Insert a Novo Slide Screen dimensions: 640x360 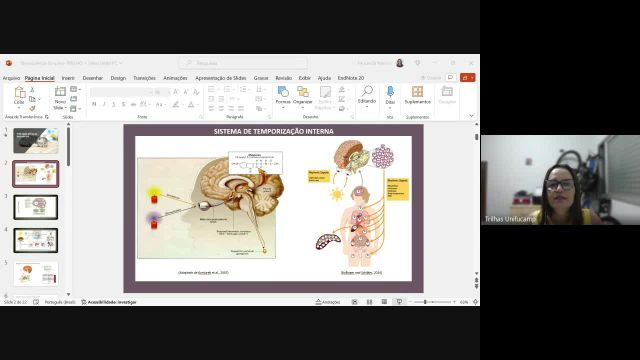[60, 98]
